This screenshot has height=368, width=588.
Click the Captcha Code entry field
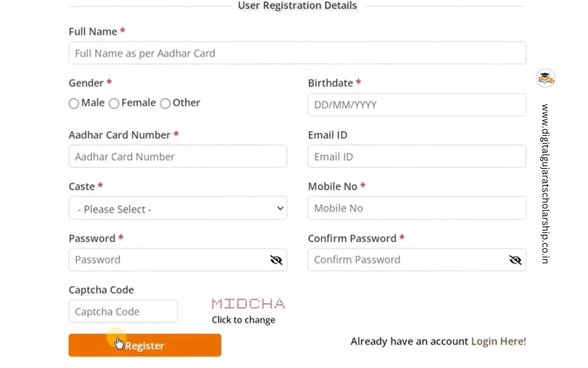tap(123, 312)
